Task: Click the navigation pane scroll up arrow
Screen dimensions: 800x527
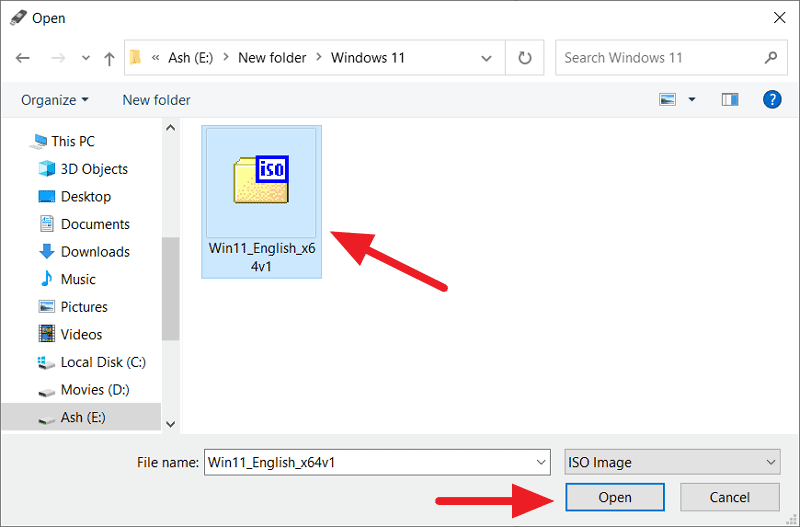Action: [171, 128]
